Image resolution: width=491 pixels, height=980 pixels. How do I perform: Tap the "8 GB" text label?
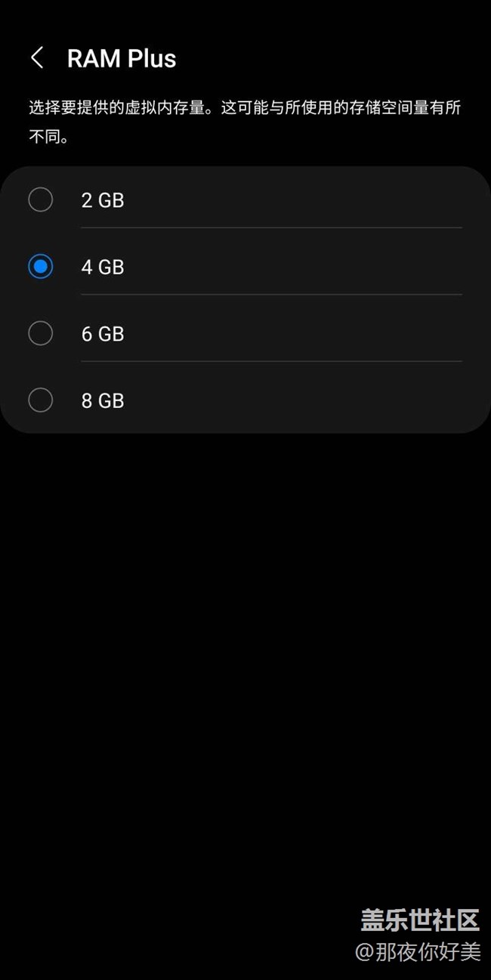[103, 400]
